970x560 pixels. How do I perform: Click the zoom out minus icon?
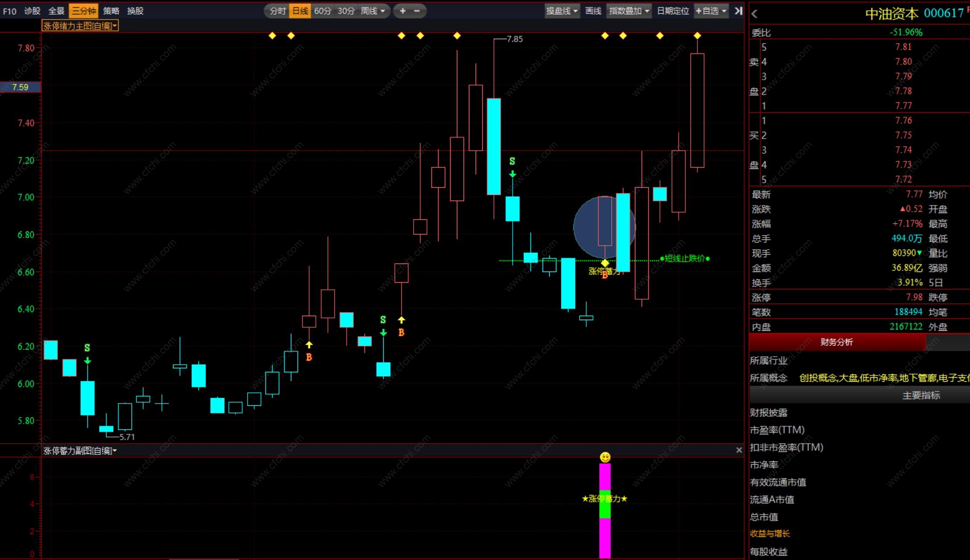[x=417, y=11]
